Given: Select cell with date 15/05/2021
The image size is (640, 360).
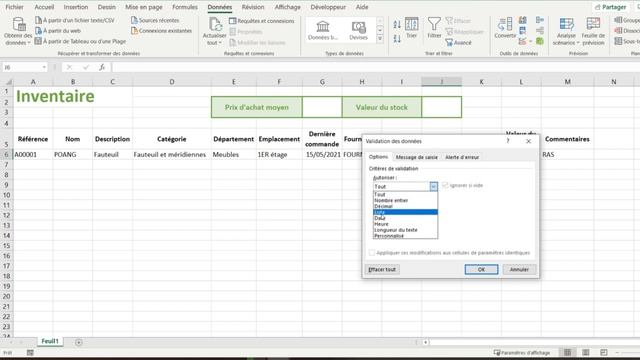Looking at the screenshot, I should [322, 154].
